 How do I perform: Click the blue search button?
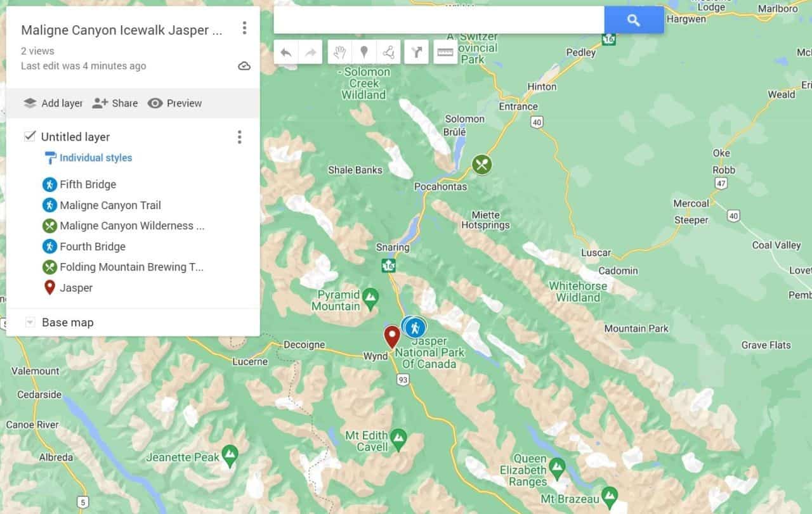pos(634,20)
